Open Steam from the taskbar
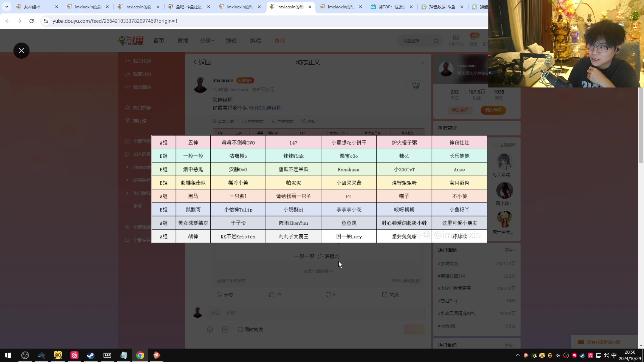The height and width of the screenshot is (362, 644). (91, 355)
